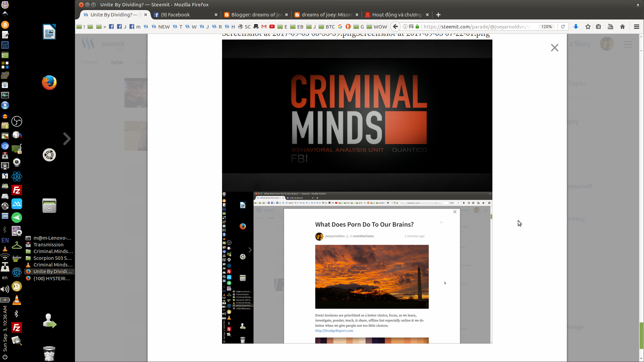Viewport: 644px width, 362px height.
Task: Open the Firefox downloads arrow
Action: (x=576, y=26)
